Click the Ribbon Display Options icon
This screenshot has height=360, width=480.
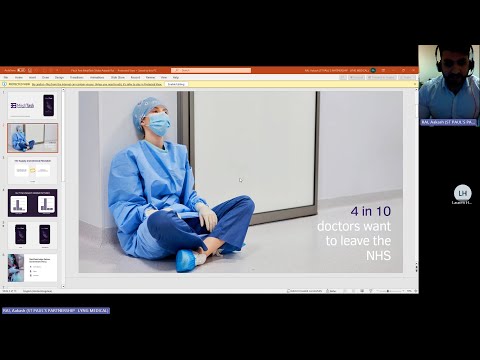[x=383, y=70]
